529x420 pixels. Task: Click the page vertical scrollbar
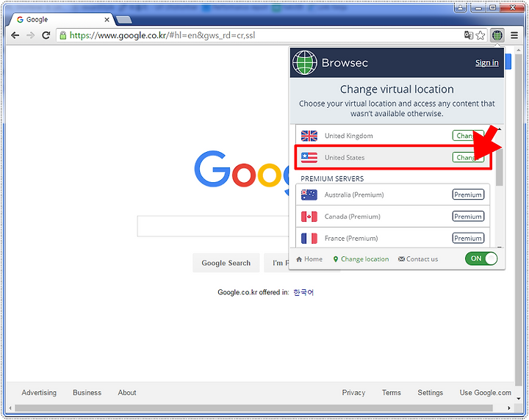click(x=519, y=219)
